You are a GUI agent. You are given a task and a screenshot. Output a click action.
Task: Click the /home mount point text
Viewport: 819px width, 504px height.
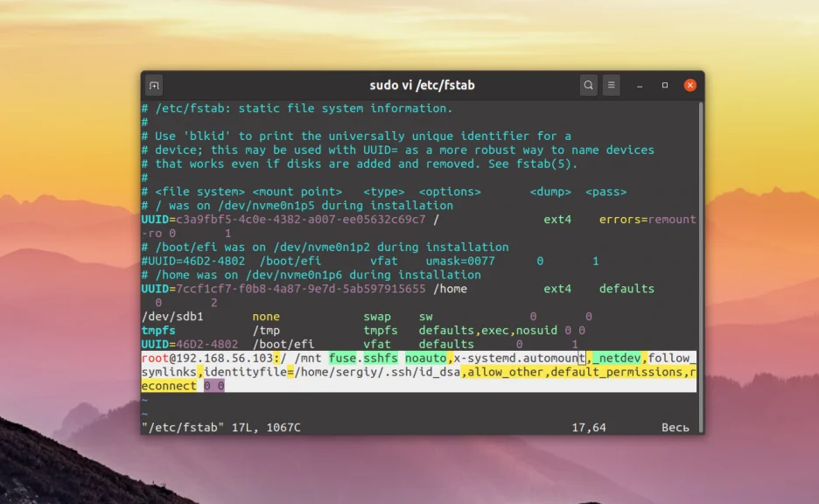pyautogui.click(x=449, y=288)
